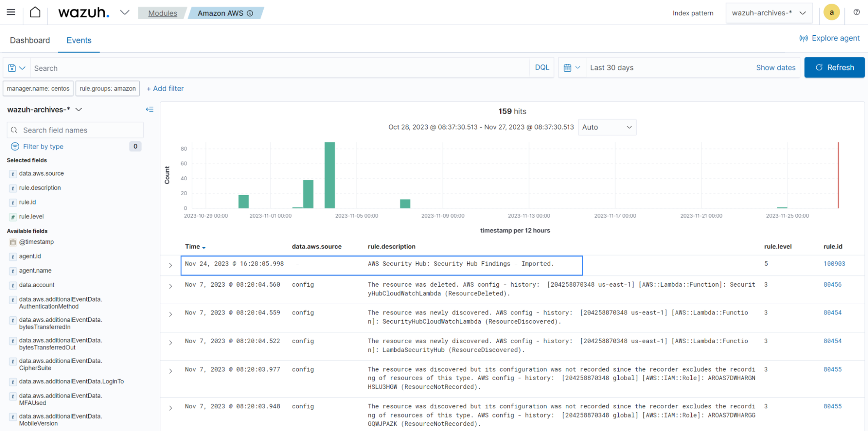
Task: Click the rule.description column header
Action: coord(392,246)
